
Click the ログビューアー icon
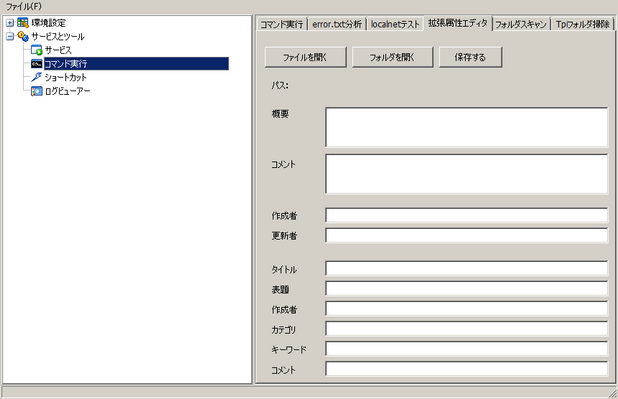[36, 91]
